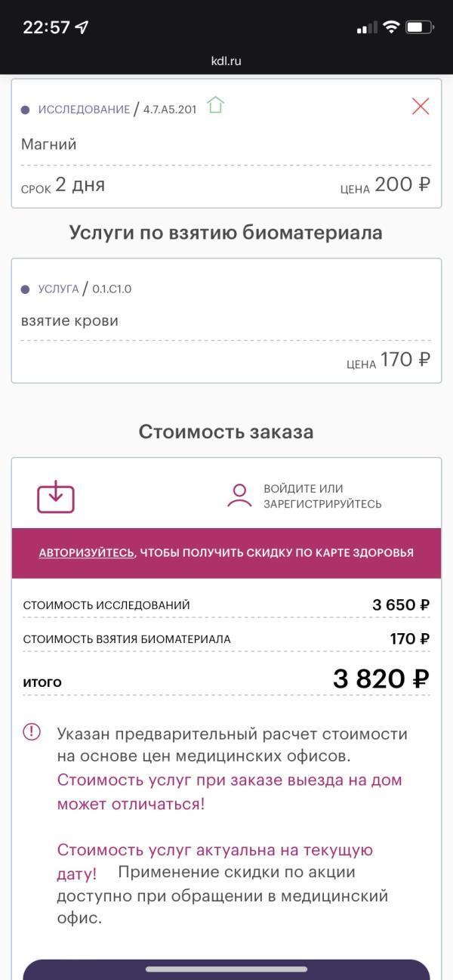Open the Магний test name
453x980 pixels.
coord(49,144)
